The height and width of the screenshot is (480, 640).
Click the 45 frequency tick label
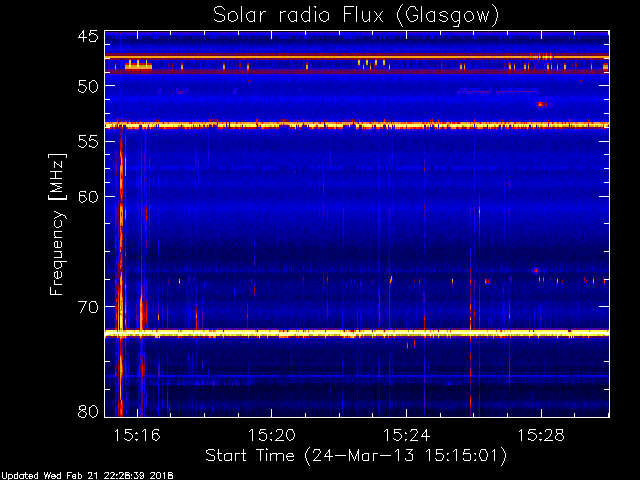pyautogui.click(x=88, y=36)
